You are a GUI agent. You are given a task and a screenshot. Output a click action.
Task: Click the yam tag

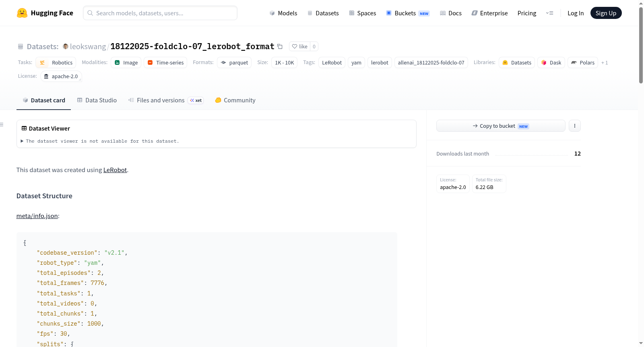(356, 62)
